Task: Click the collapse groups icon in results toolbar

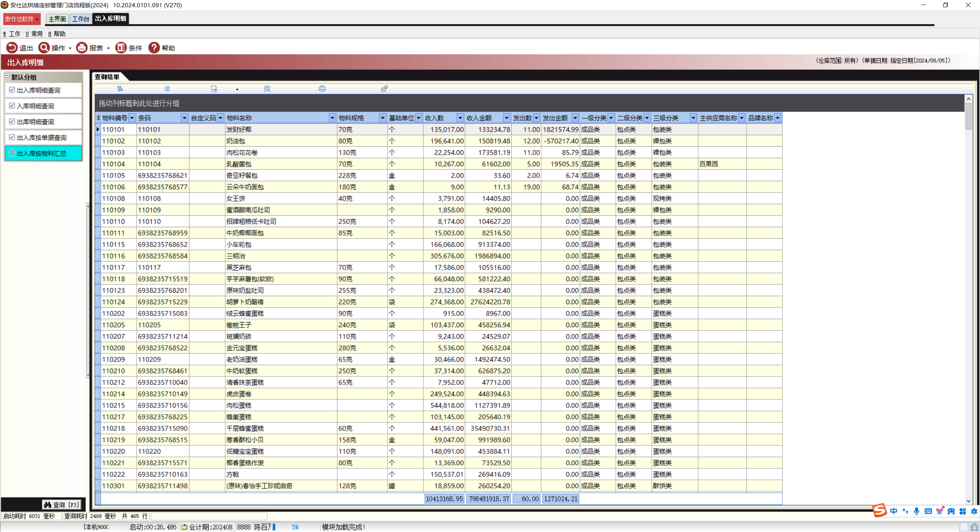Action: (x=167, y=89)
